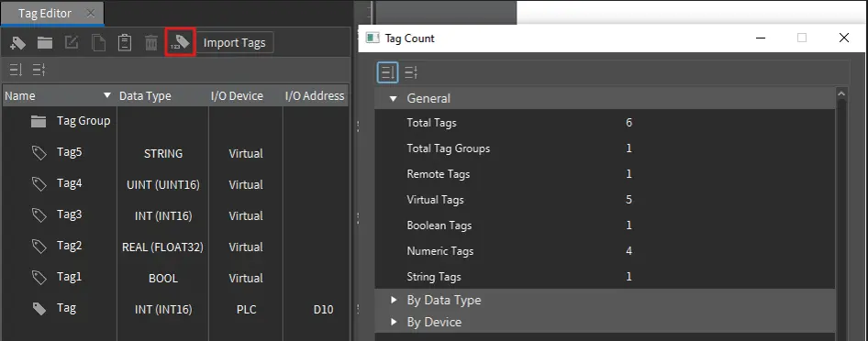Image resolution: width=868 pixels, height=341 pixels.
Task: Click the tag icon beside Tag1
Action: pyautogui.click(x=39, y=278)
